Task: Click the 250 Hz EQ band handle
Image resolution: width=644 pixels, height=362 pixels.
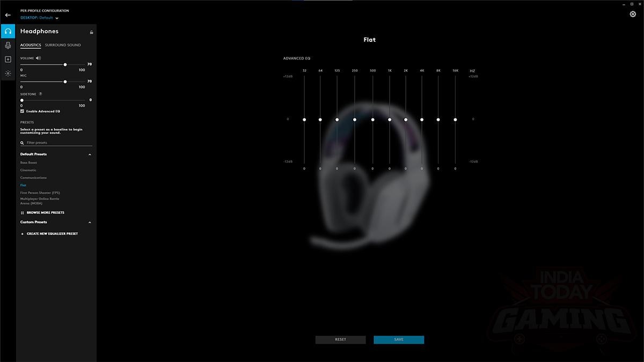Action: 355,119
